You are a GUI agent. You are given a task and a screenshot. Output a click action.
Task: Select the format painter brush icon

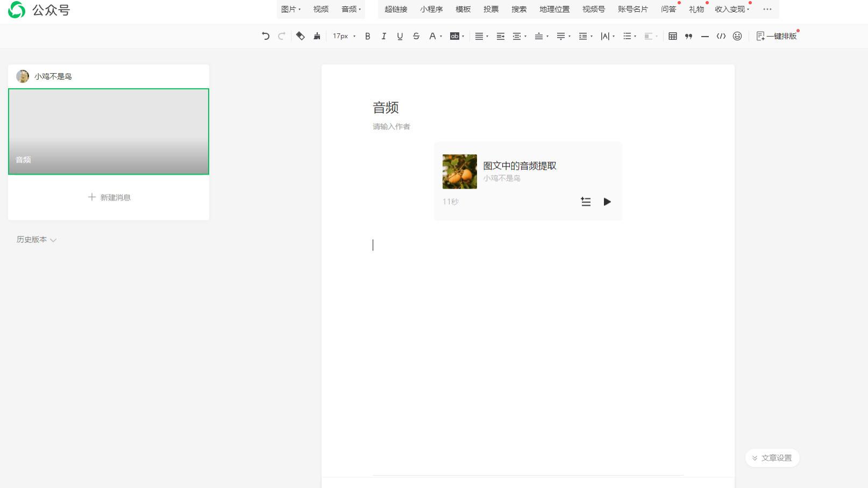point(317,36)
